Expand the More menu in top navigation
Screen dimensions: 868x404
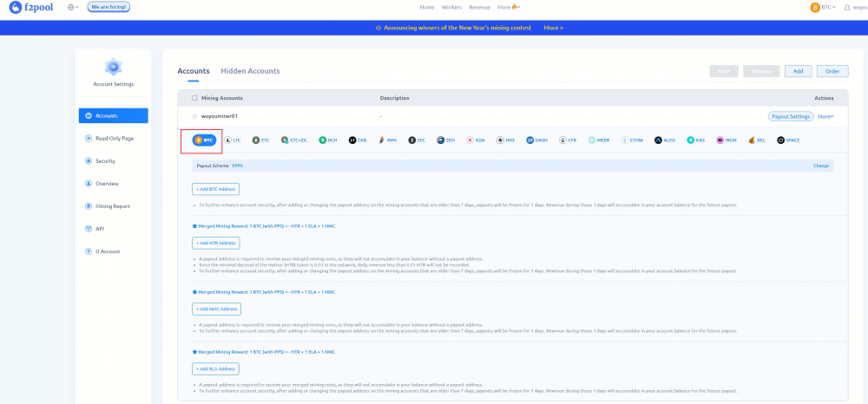coord(508,7)
